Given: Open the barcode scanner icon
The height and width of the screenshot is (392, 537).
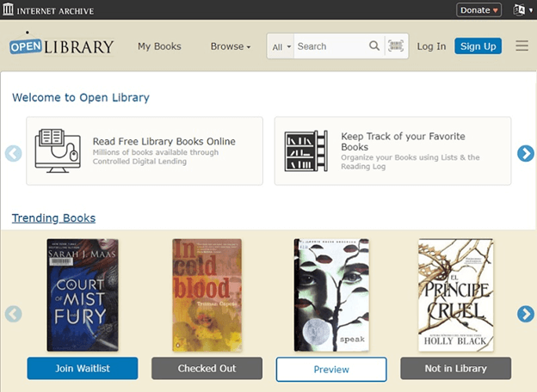Looking at the screenshot, I should point(396,46).
